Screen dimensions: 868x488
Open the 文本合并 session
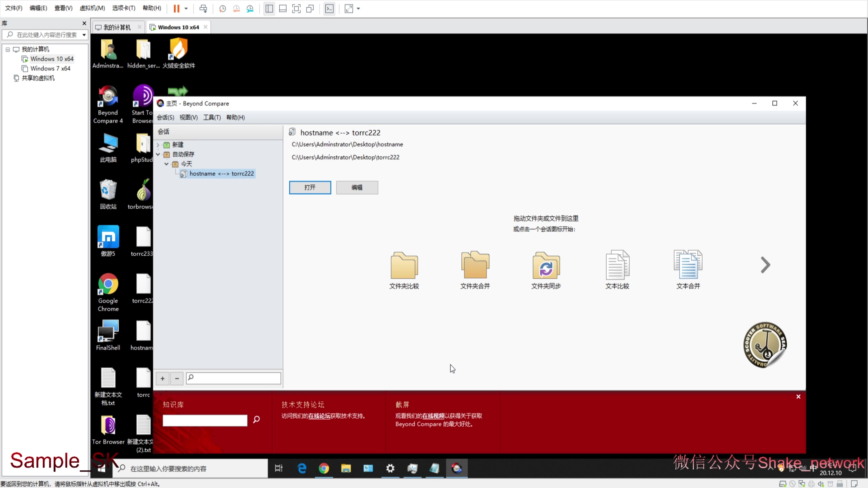(x=688, y=269)
